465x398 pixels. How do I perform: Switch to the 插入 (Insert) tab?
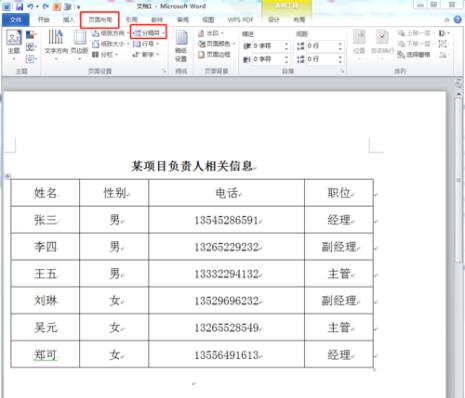pos(68,20)
